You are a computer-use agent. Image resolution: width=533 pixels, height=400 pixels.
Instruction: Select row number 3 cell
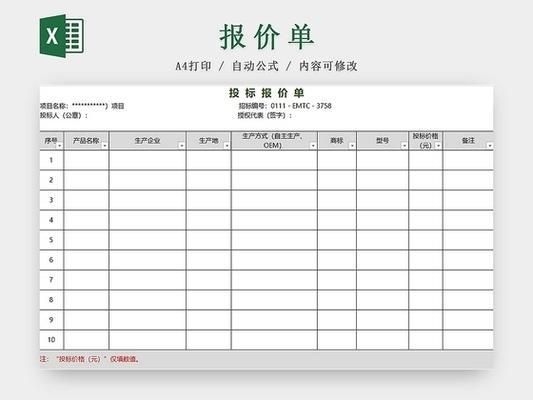[x=51, y=200]
